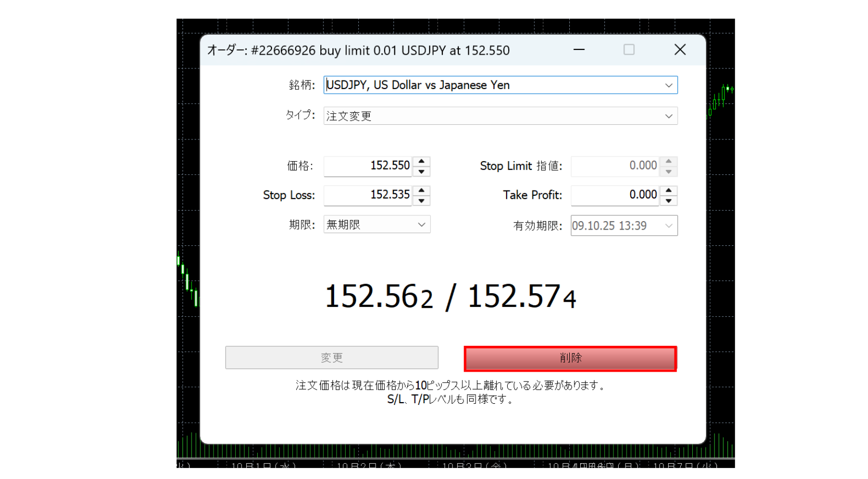
Task: Raise Stop Loss using up arrow
Action: coord(421,191)
